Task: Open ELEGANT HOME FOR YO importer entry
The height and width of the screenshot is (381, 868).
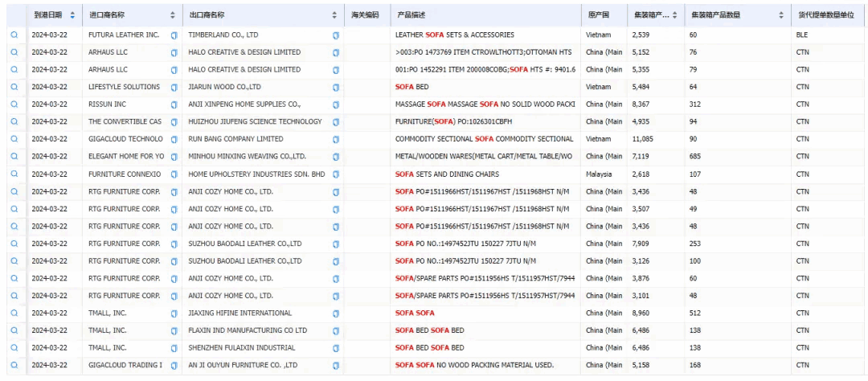Action: point(125,157)
